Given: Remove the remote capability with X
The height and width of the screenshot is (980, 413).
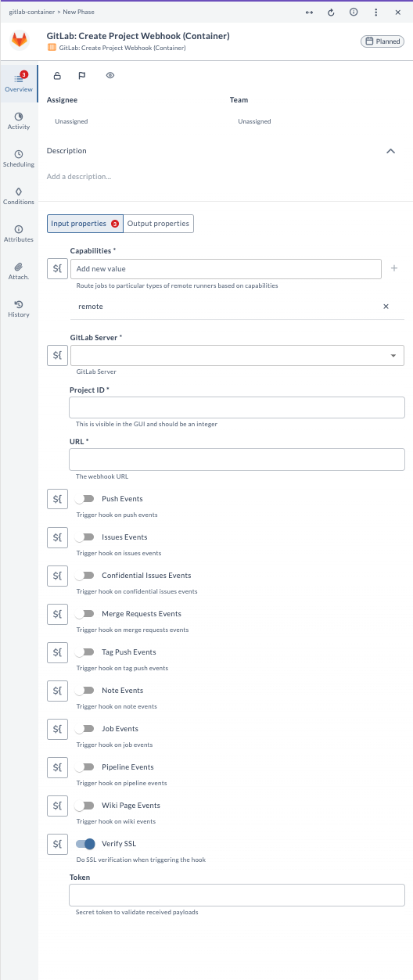Looking at the screenshot, I should 386,307.
